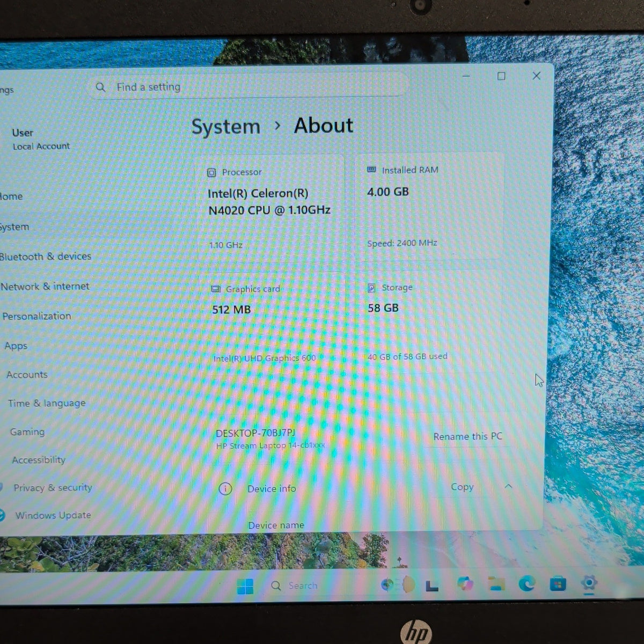The height and width of the screenshot is (644, 644).
Task: Launch Microsoft Edge from the taskbar
Action: pos(527,583)
